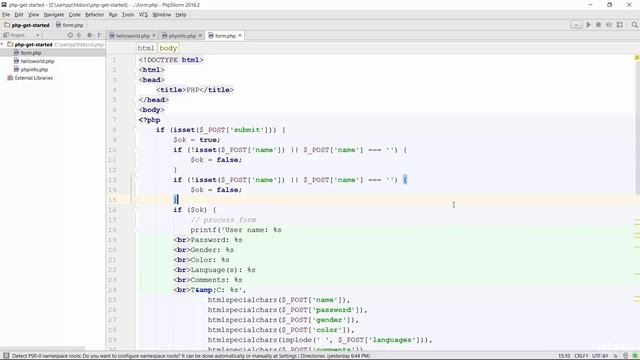Click the Debug bug icon
Viewport: 640px width, 360px height.
pos(598,25)
